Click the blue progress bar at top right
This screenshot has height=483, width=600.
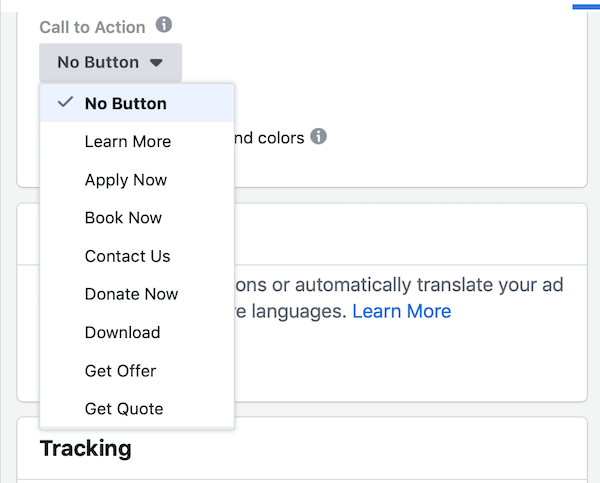586,7
